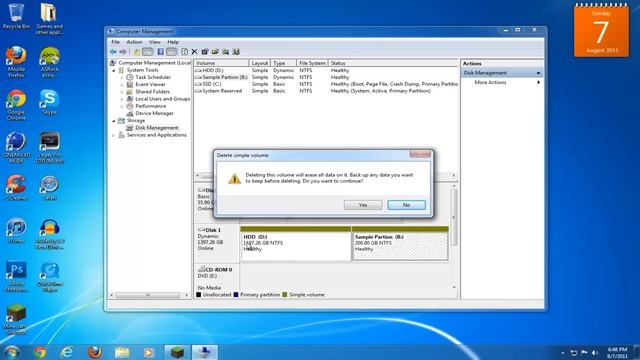640x360 pixels.
Task: Expand the Performance node
Action: click(122, 106)
